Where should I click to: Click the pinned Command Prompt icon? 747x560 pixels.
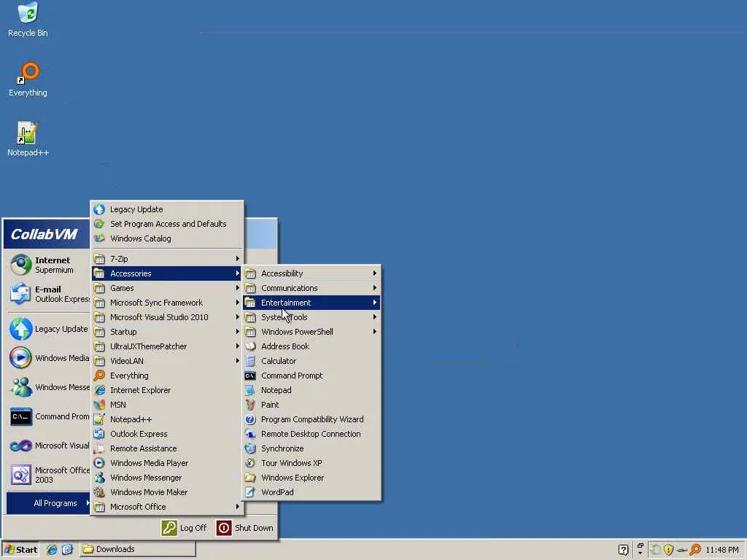21,416
